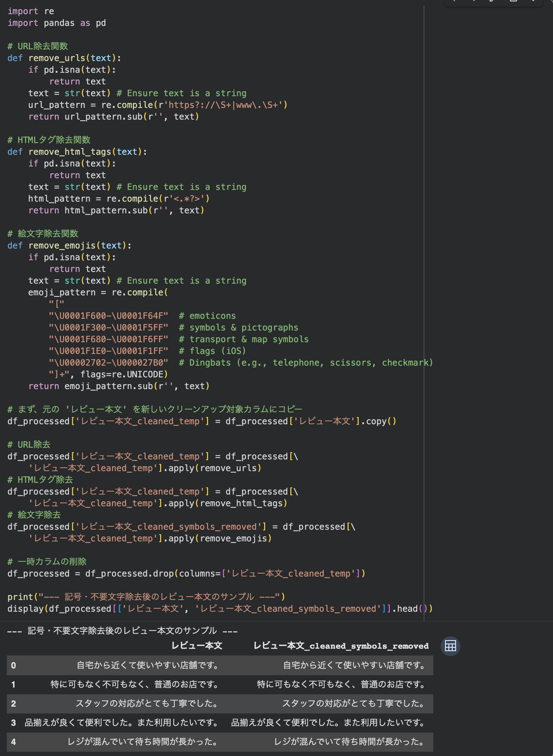Image resolution: width=553 pixels, height=756 pixels.
Task: Click row index 3 in output table
Action: click(13, 723)
